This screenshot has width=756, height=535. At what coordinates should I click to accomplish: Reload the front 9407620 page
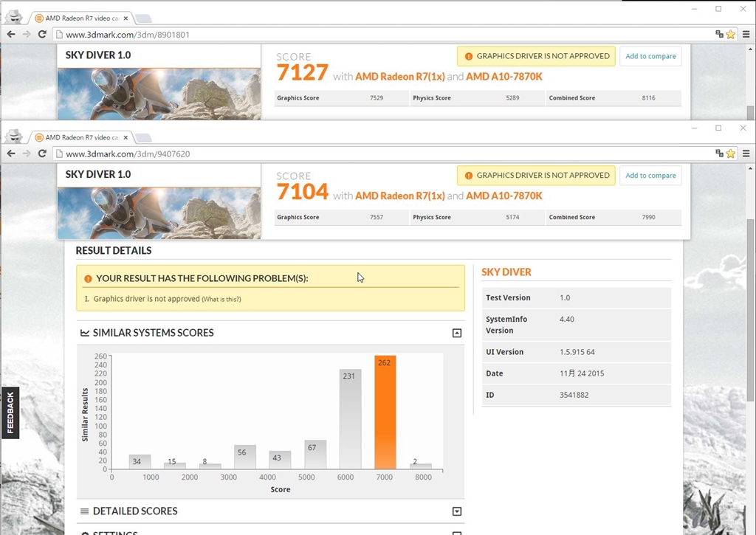(x=42, y=153)
